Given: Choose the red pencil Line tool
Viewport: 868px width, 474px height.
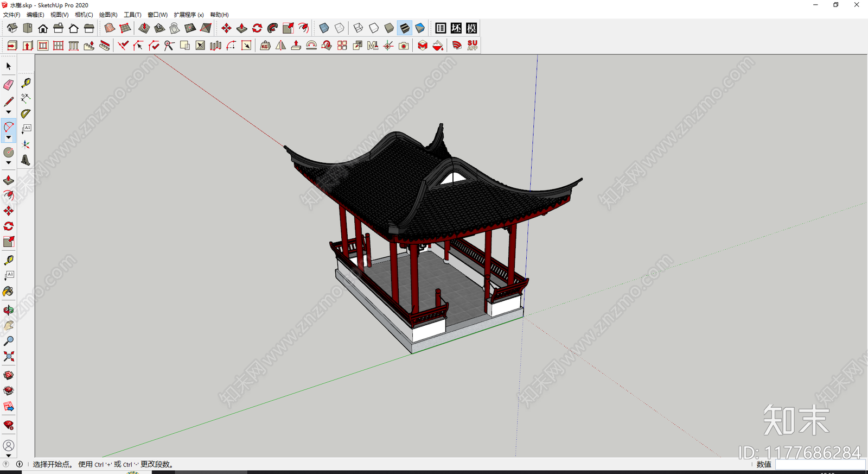Looking at the screenshot, I should pos(9,102).
